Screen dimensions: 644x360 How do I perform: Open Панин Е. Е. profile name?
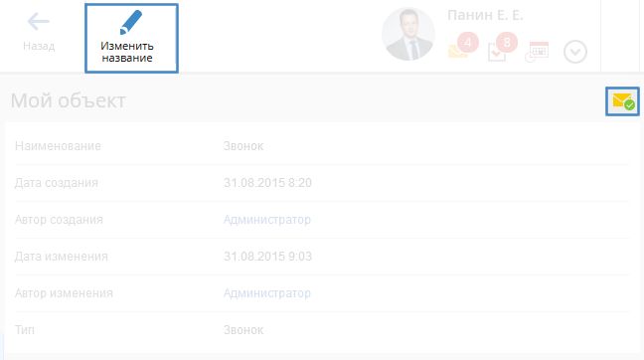(x=485, y=15)
